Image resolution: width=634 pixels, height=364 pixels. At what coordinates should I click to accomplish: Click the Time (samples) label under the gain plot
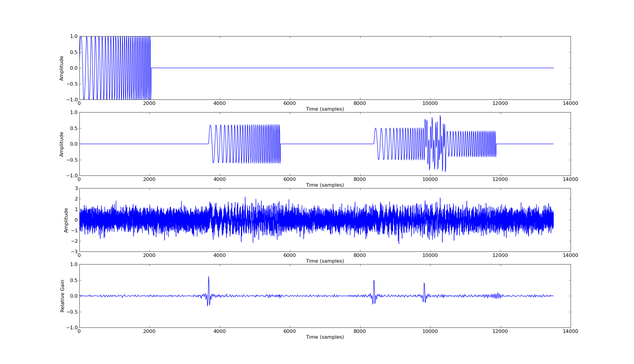click(325, 337)
